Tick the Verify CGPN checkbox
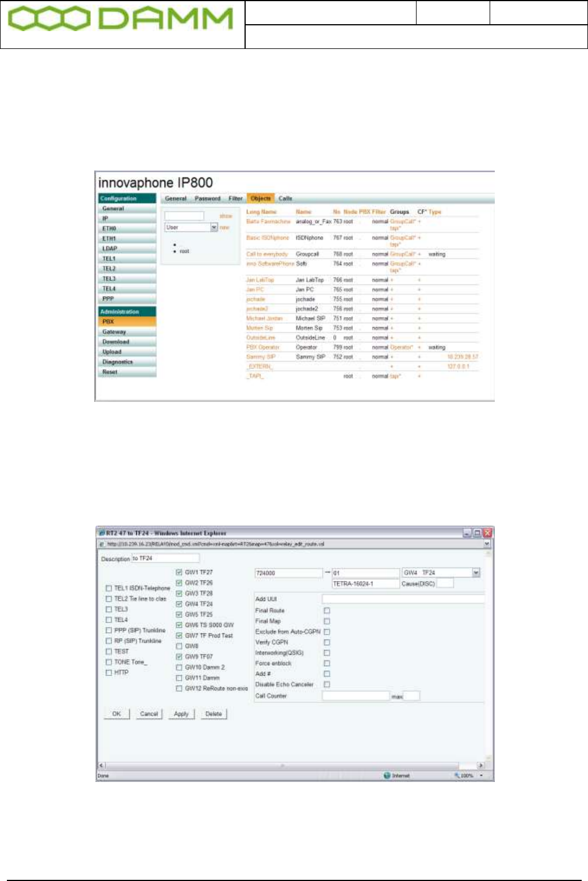Image resolution: width=588 pixels, height=881 pixels. [x=327, y=642]
